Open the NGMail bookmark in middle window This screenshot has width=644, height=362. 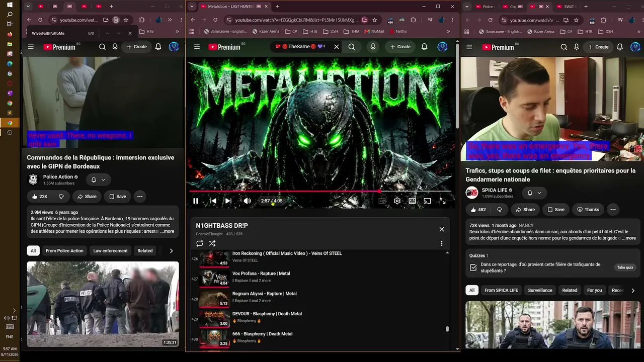[x=374, y=31]
